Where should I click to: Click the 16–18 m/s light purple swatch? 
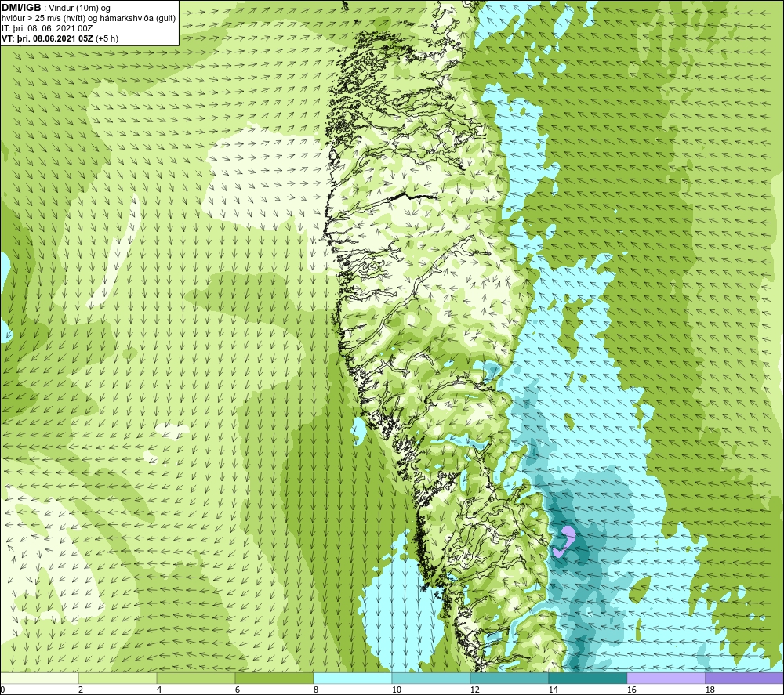coord(666,678)
